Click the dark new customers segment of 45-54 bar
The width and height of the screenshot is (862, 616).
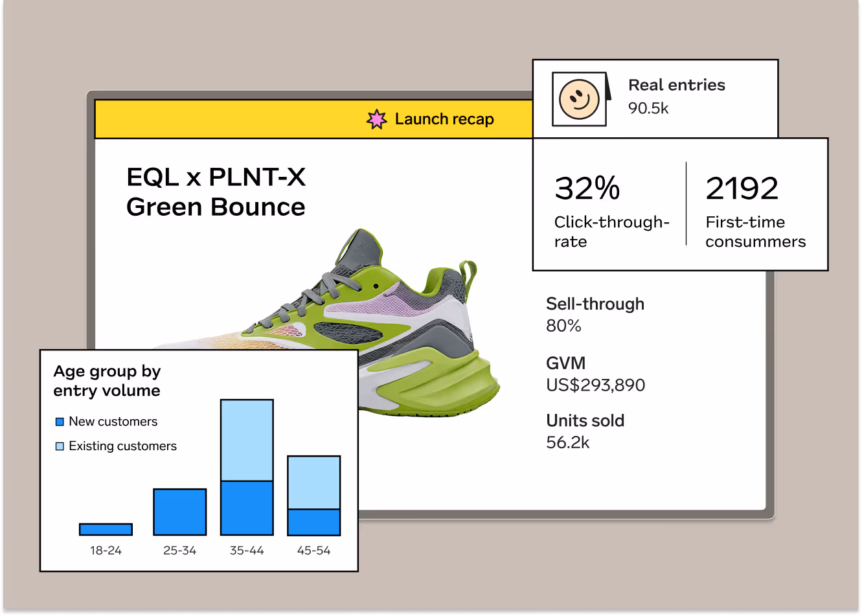(314, 522)
